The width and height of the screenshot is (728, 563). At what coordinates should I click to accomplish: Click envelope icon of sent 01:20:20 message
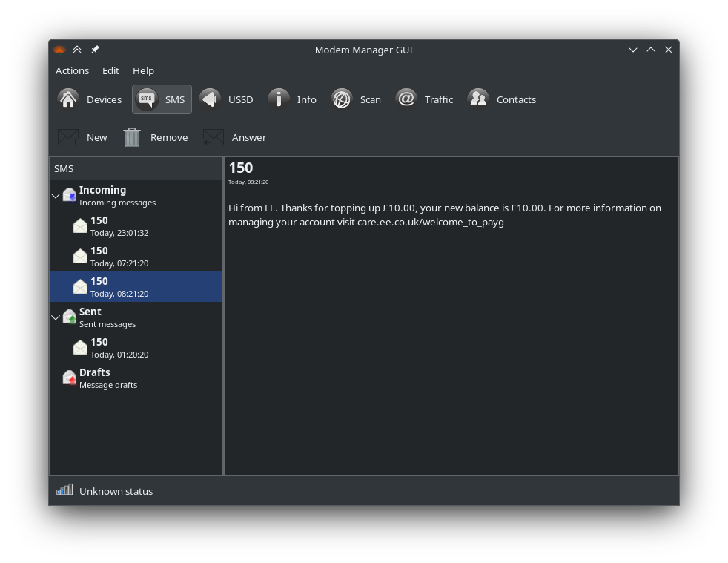[x=80, y=347]
